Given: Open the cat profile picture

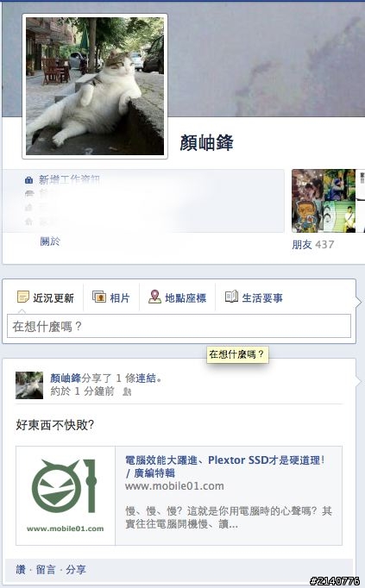Looking at the screenshot, I should pos(95,86).
